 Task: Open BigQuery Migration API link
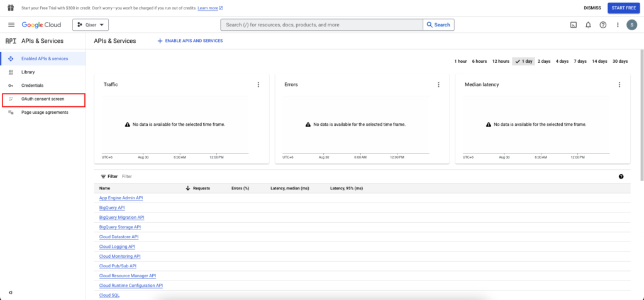click(121, 218)
